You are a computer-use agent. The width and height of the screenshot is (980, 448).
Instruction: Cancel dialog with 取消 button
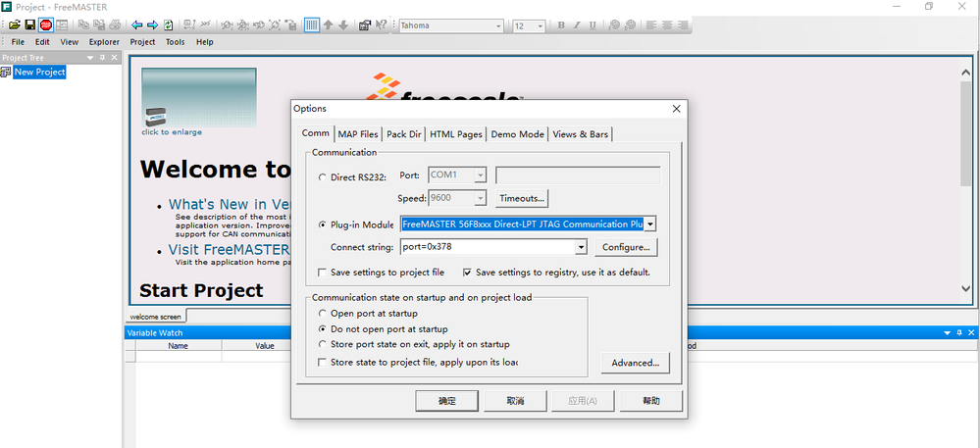pyautogui.click(x=515, y=401)
